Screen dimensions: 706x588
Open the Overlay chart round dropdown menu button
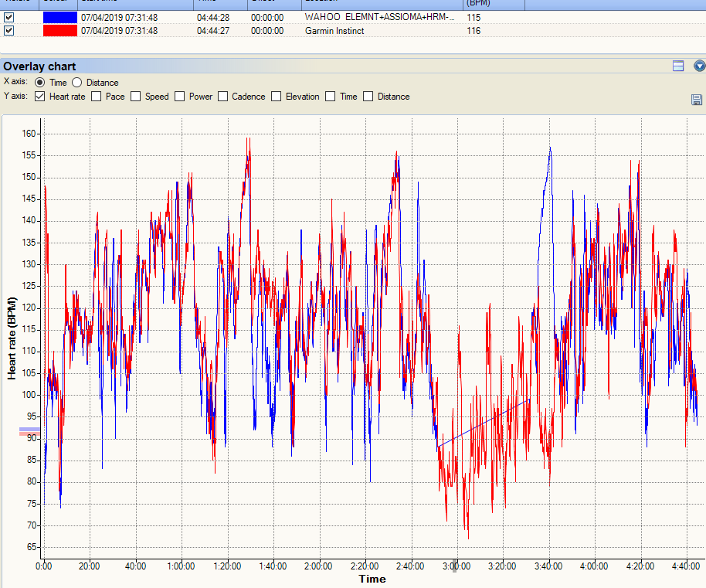click(x=699, y=66)
